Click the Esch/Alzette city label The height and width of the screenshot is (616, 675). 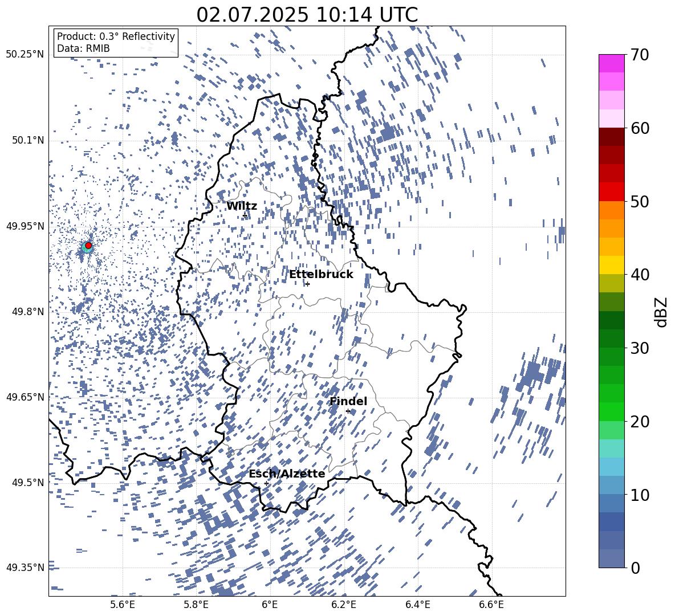tap(287, 474)
